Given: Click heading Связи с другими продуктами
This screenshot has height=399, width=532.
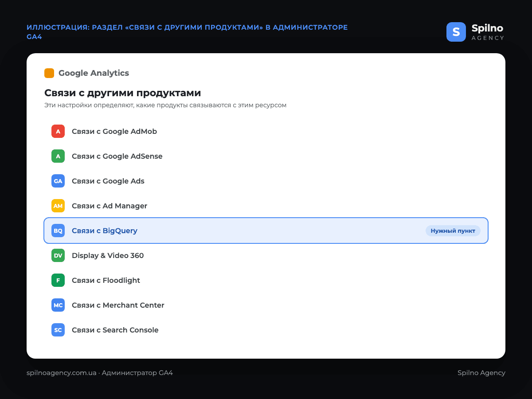Looking at the screenshot, I should click(x=123, y=93).
